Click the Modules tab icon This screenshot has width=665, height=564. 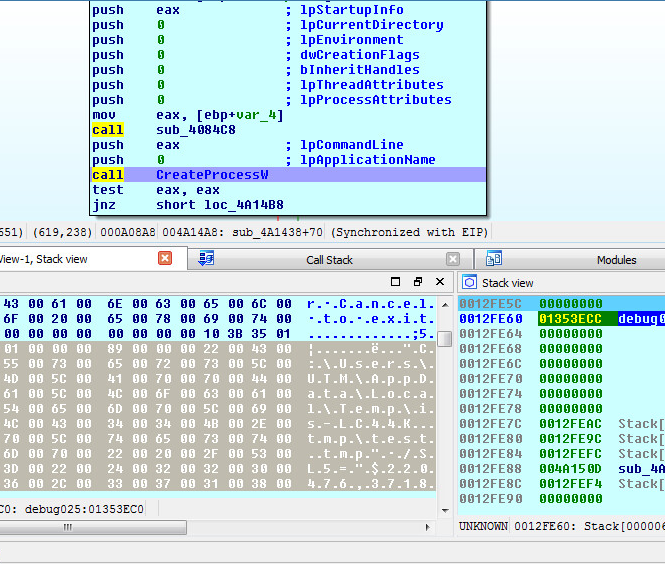tap(494, 259)
